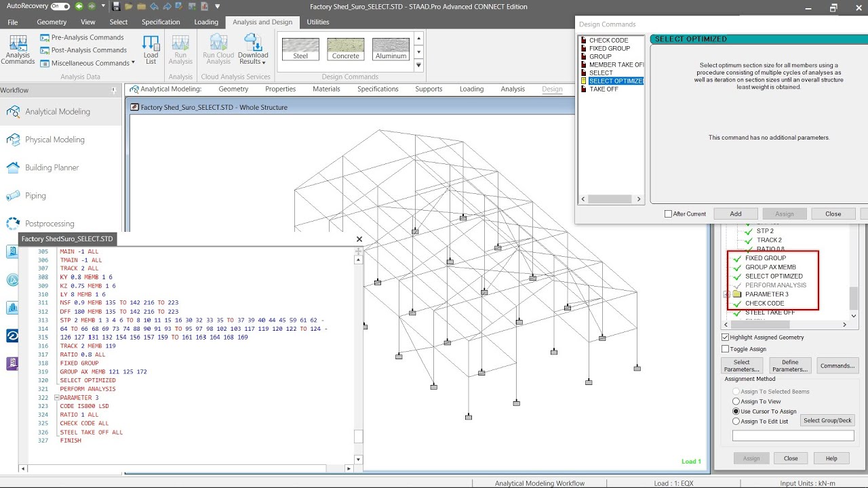Expand Miscellaneous Commands dropdown

[x=133, y=63]
